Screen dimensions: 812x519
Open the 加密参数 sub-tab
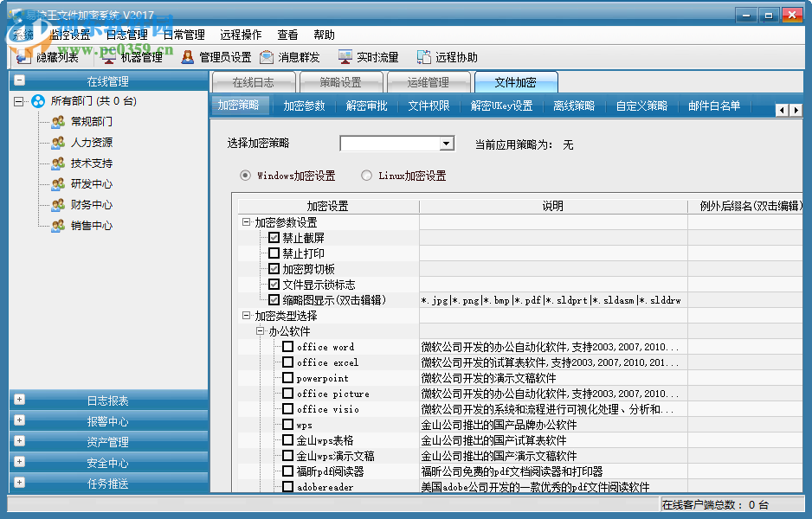point(304,106)
